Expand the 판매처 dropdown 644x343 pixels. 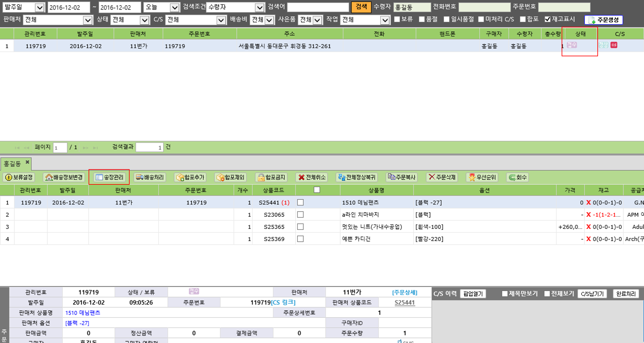tap(88, 20)
